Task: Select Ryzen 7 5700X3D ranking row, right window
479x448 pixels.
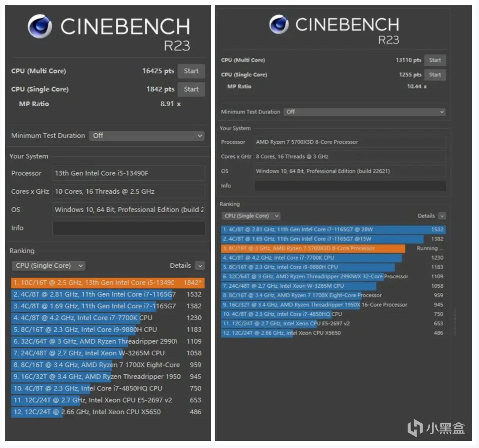Action: pos(333,248)
